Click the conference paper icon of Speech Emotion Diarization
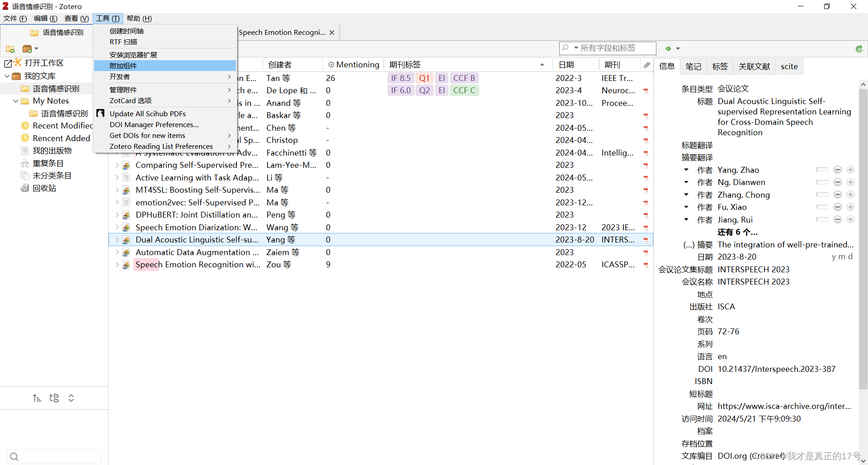This screenshot has width=868, height=465. (127, 228)
